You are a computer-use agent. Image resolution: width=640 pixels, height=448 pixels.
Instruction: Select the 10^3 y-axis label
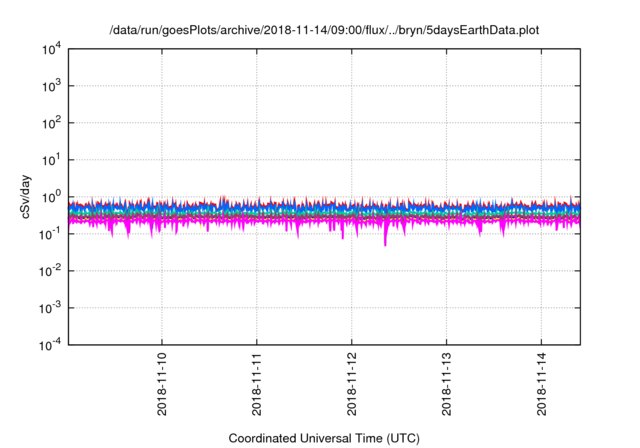click(51, 87)
